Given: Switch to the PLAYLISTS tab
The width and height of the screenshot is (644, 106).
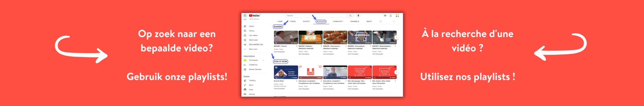Looking at the screenshot, I should coord(321,22).
